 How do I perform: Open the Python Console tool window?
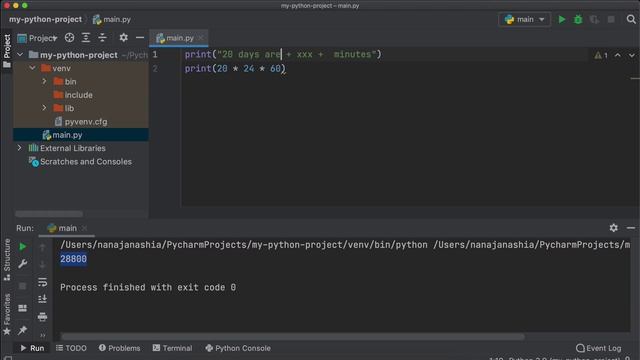coord(238,348)
